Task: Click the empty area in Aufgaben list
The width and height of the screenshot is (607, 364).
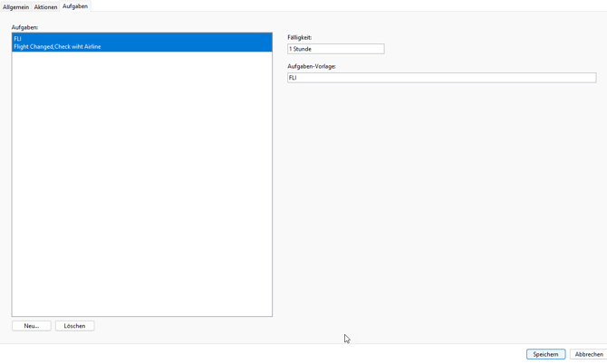Action: pyautogui.click(x=141, y=181)
